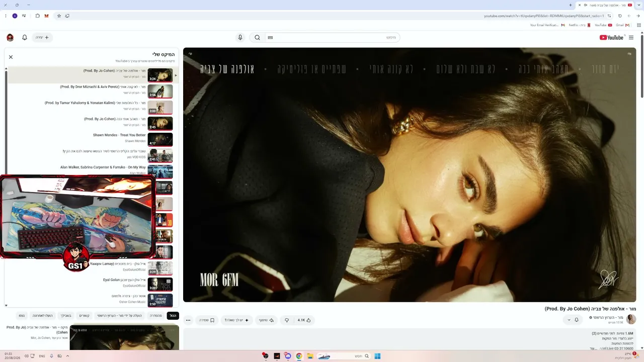Start voice search with the microphone icon
Viewport: 644px width, 362px height.
(x=240, y=37)
